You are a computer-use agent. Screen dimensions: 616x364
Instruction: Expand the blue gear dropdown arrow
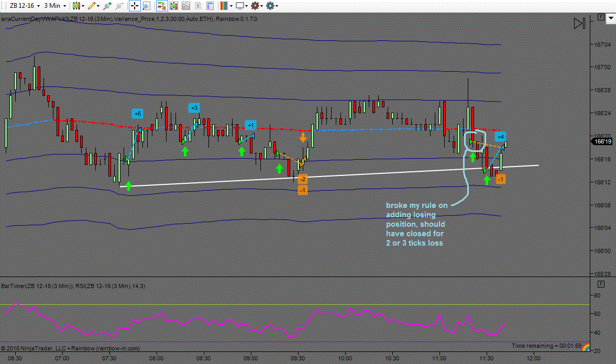[x=277, y=6]
